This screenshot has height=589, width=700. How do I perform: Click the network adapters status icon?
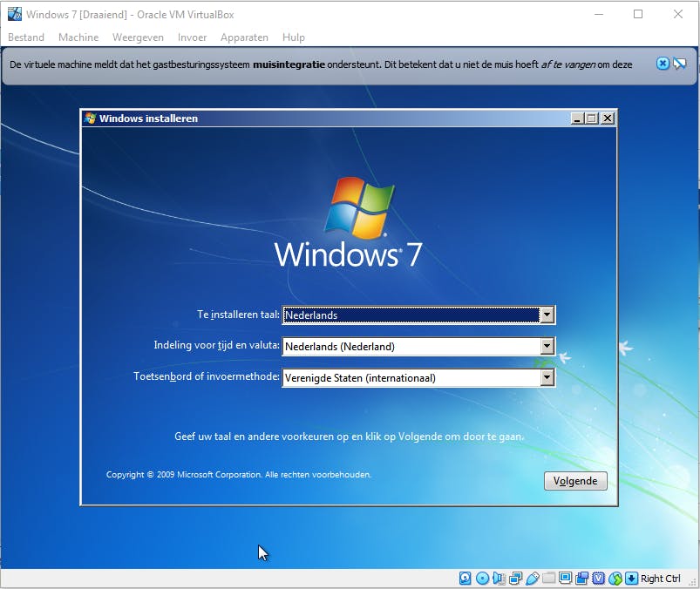coord(515,579)
